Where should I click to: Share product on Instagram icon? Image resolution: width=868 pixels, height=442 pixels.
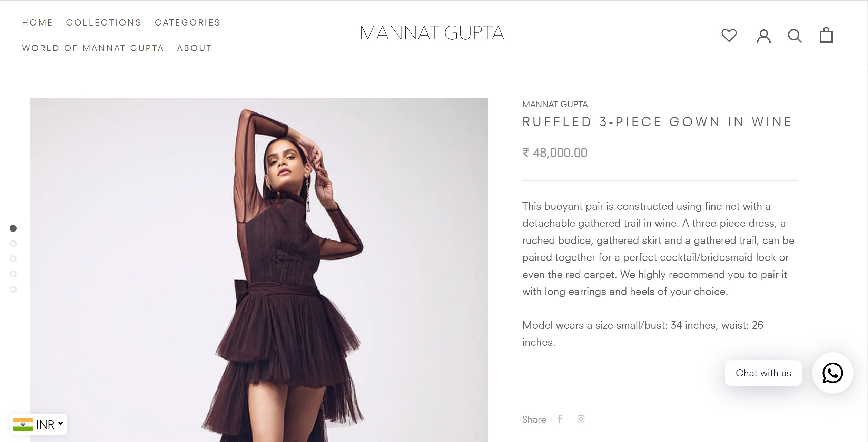[581, 419]
